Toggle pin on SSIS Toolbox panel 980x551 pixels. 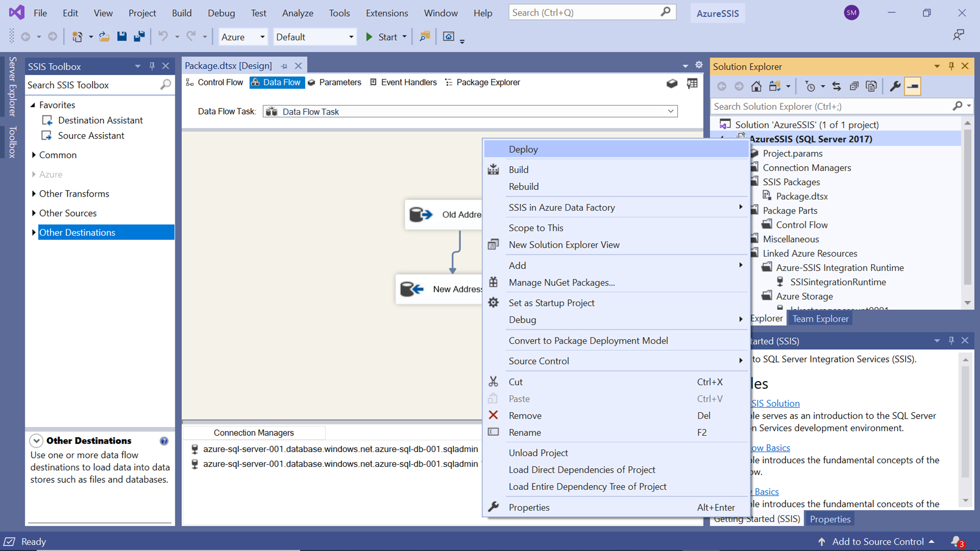pyautogui.click(x=152, y=66)
